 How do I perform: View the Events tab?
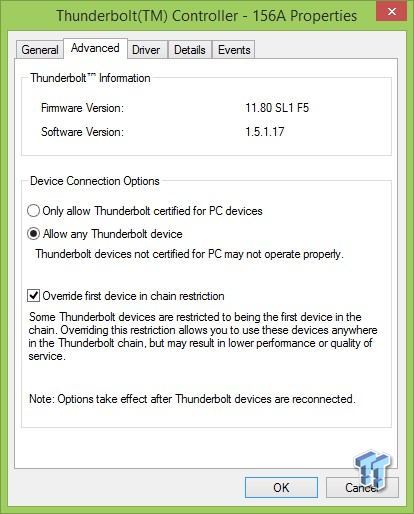point(234,50)
